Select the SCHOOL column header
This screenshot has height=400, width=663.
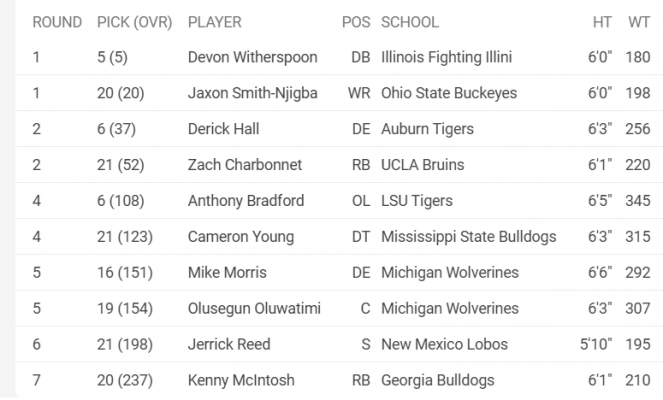click(410, 22)
